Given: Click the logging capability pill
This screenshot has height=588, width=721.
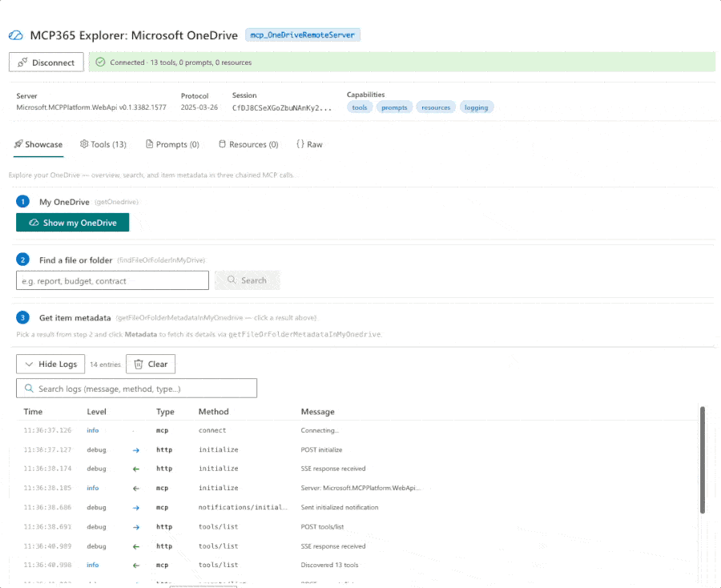Looking at the screenshot, I should coord(476,107).
